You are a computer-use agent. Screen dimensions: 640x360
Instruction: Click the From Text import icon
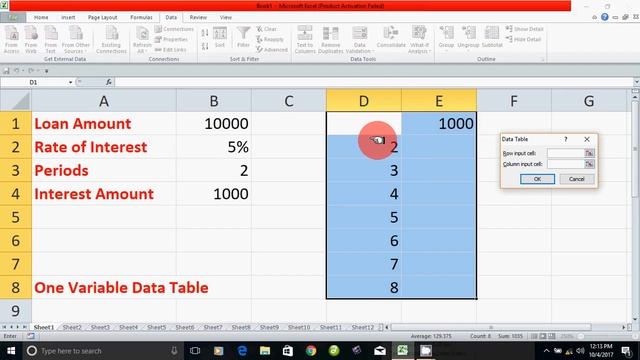point(51,39)
